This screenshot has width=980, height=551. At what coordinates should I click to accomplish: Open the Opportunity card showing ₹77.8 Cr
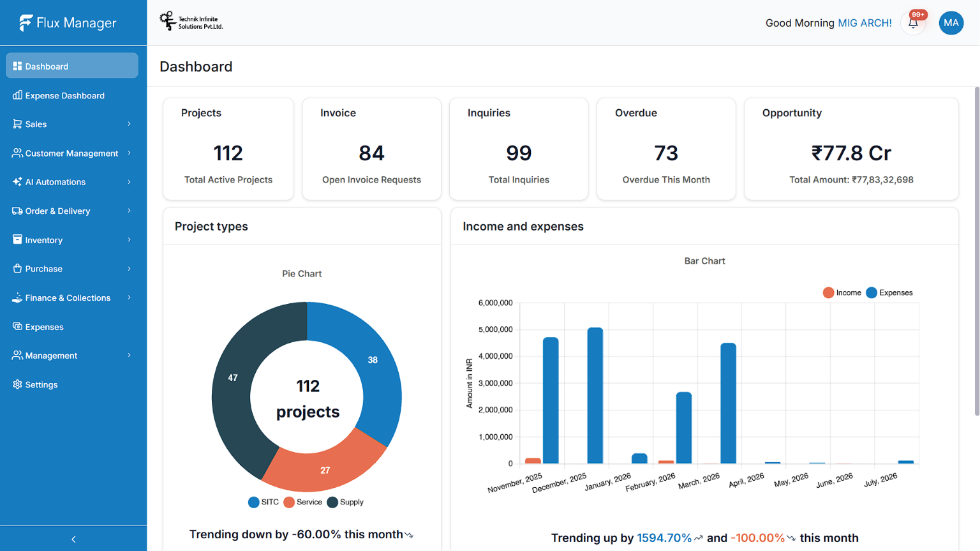coord(851,149)
